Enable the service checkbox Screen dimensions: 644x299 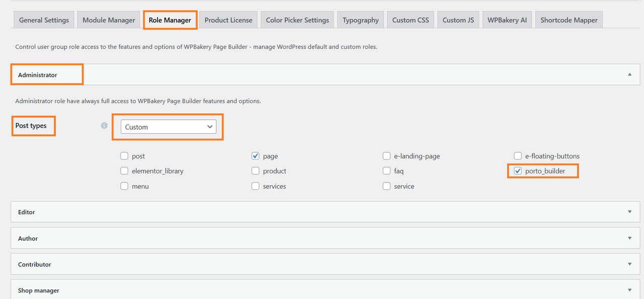coord(386,186)
